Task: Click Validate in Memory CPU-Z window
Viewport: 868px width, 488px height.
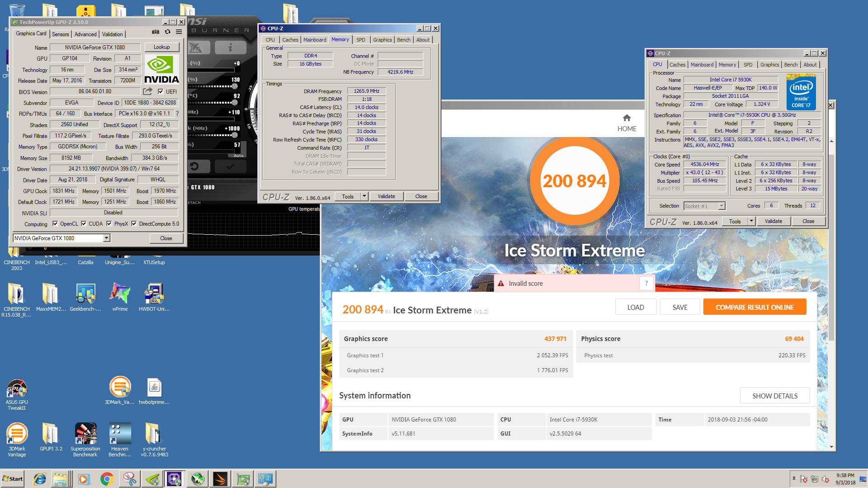Action: (x=386, y=196)
